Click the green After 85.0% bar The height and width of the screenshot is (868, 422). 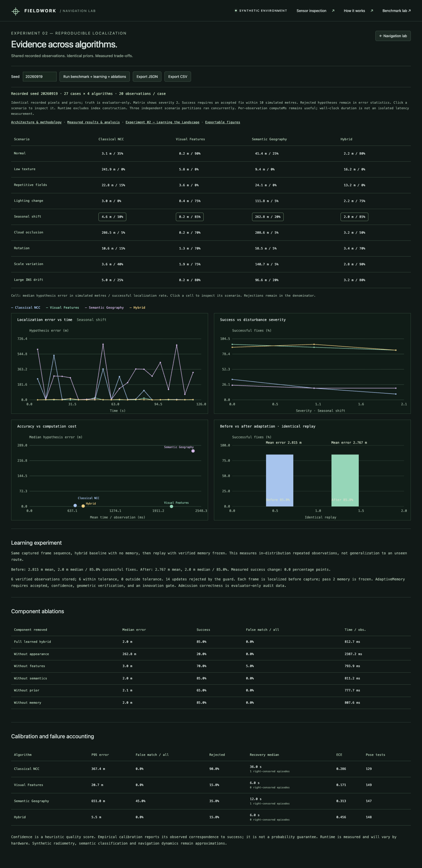(x=345, y=481)
